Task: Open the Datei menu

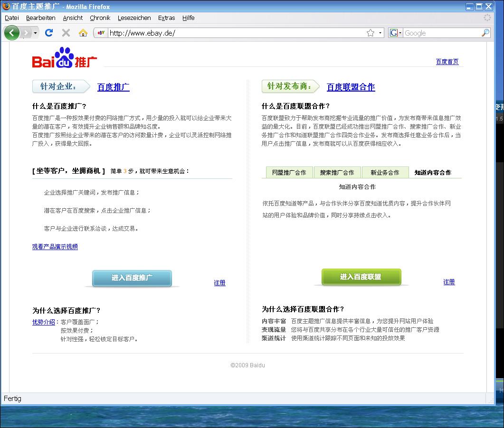Action: [x=11, y=18]
